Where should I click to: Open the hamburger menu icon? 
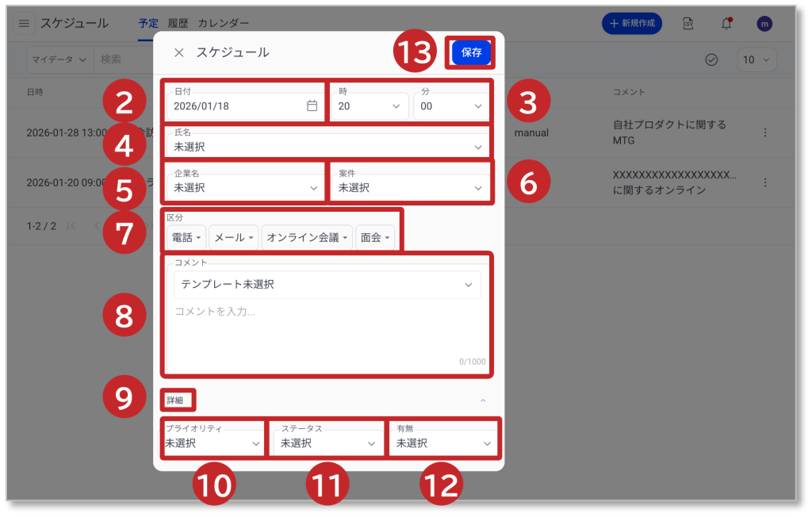pyautogui.click(x=24, y=24)
